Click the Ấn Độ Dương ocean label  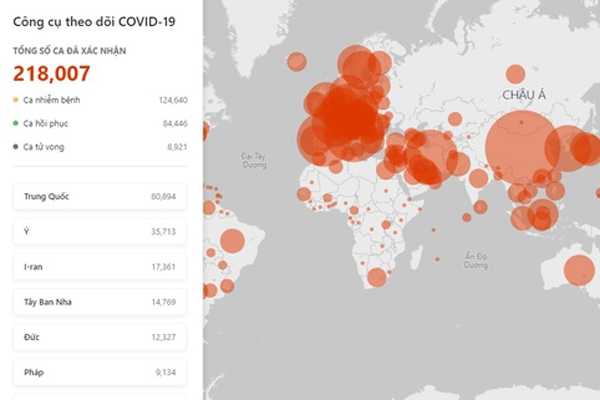tap(475, 259)
